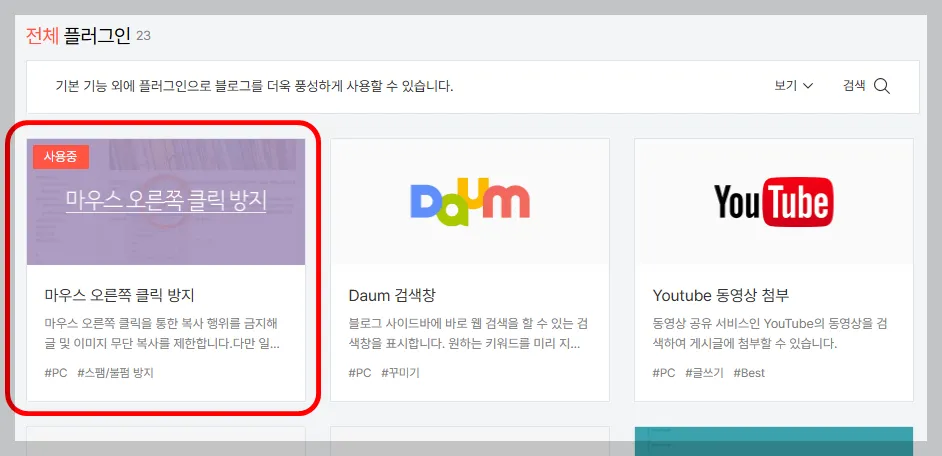The height and width of the screenshot is (456, 942).
Task: Open the 마우스 오른쪽 클릭 방지 plugin title
Action: [x=120, y=296]
